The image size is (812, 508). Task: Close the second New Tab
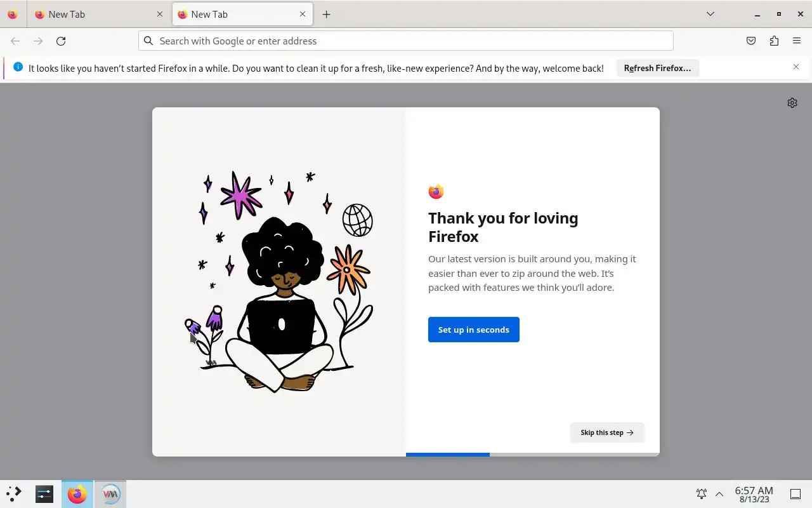(303, 14)
